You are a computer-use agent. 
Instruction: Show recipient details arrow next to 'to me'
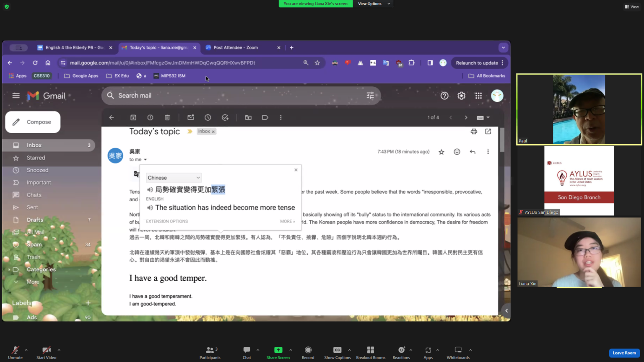pyautogui.click(x=145, y=160)
